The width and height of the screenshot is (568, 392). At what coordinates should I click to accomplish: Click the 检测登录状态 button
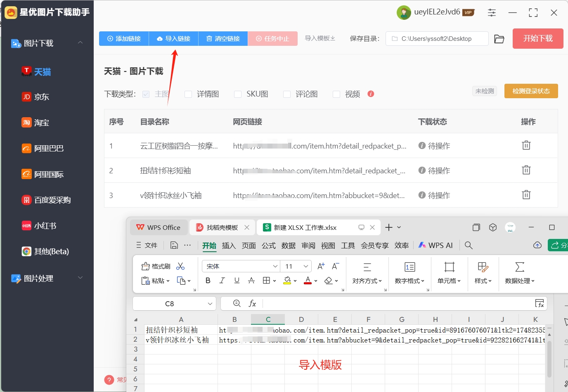tap(531, 91)
